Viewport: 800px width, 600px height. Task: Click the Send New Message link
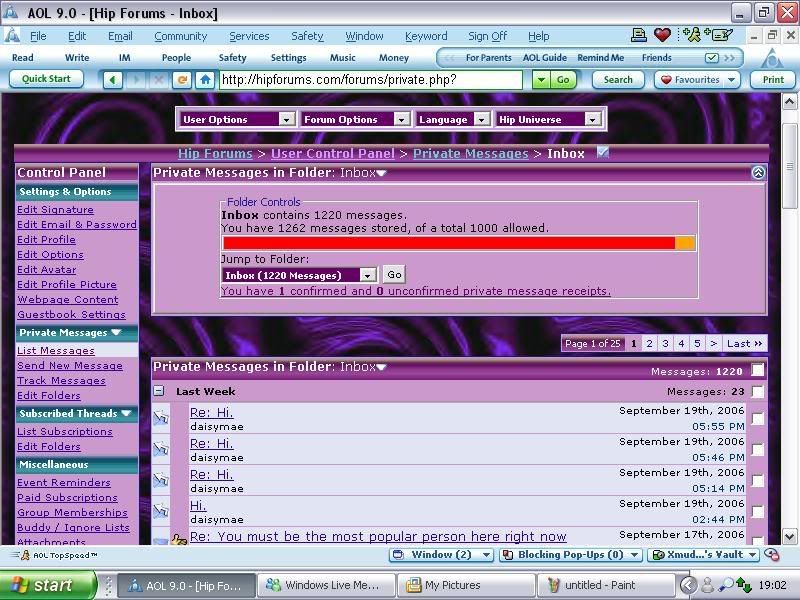70,366
